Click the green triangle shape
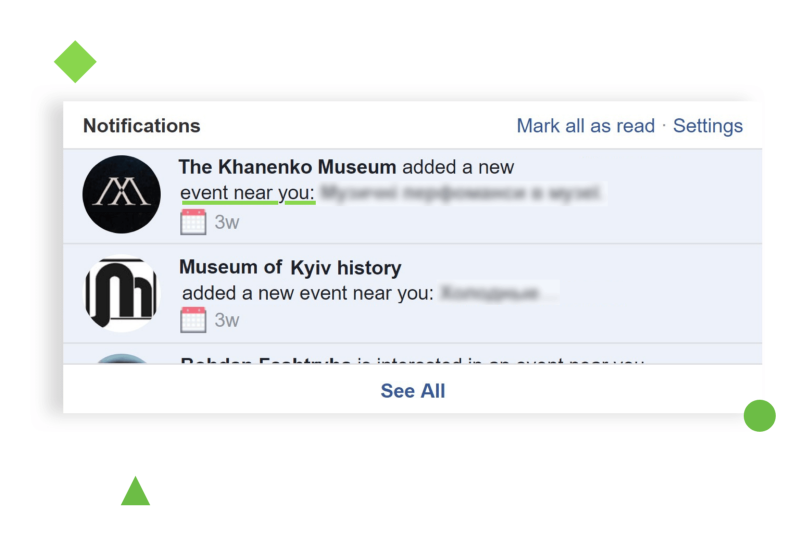This screenshot has height=545, width=800. (x=135, y=492)
